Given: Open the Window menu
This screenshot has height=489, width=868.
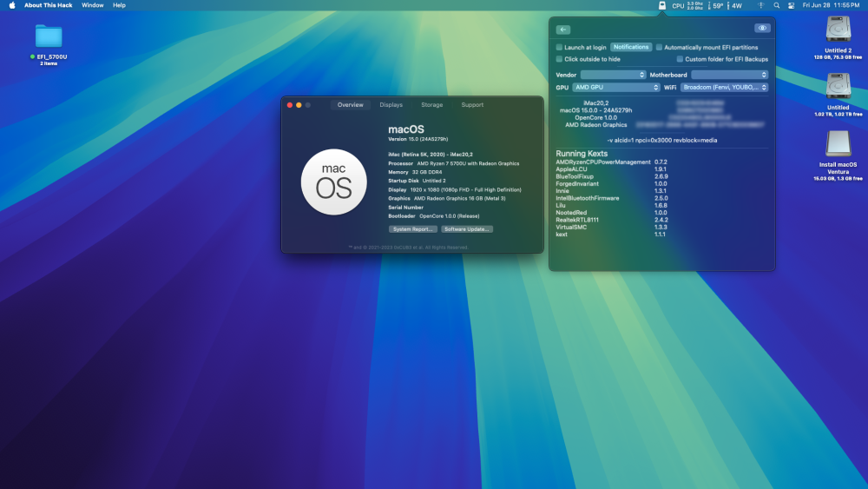Looking at the screenshot, I should click(x=93, y=5).
